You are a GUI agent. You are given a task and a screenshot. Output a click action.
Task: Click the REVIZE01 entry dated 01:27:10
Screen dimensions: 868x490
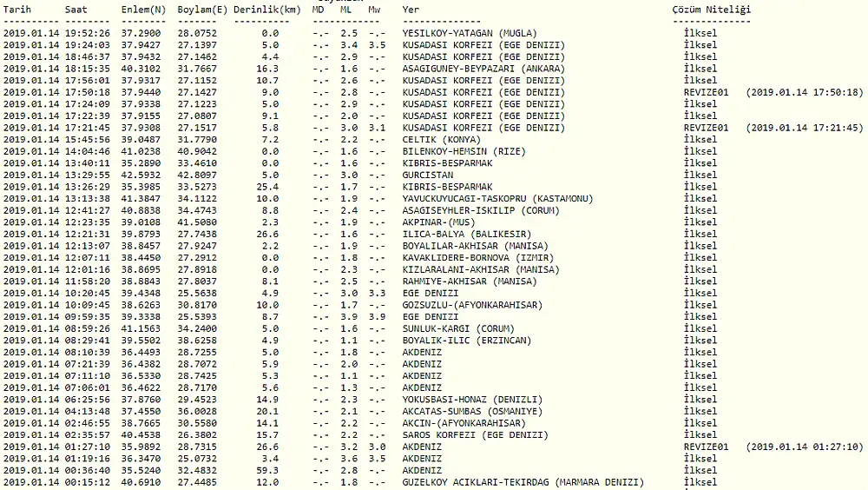pyautogui.click(x=707, y=447)
